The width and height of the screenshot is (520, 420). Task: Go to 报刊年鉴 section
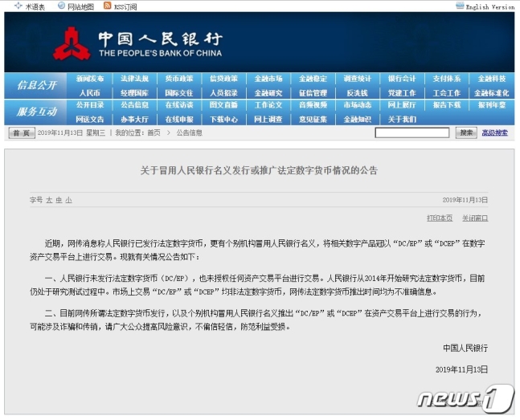(x=492, y=105)
